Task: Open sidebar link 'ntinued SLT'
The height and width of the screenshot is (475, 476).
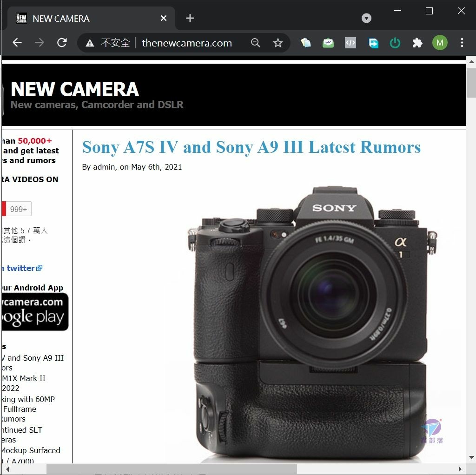Action: (21, 435)
